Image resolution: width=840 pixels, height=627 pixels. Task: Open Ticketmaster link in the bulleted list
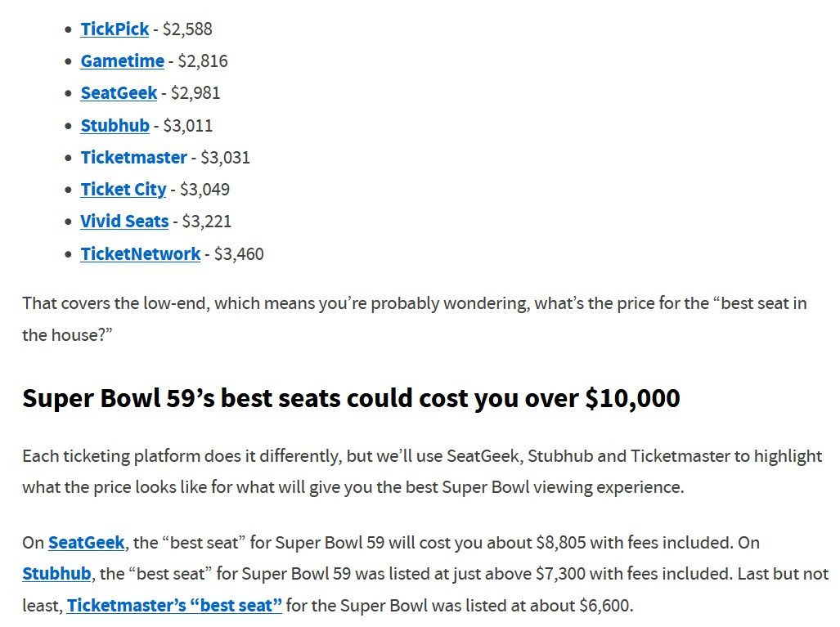(x=133, y=157)
